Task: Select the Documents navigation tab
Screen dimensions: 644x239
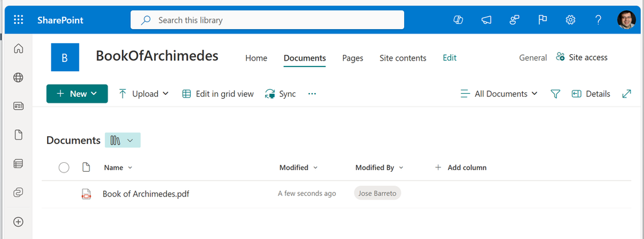Action: pyautogui.click(x=305, y=58)
